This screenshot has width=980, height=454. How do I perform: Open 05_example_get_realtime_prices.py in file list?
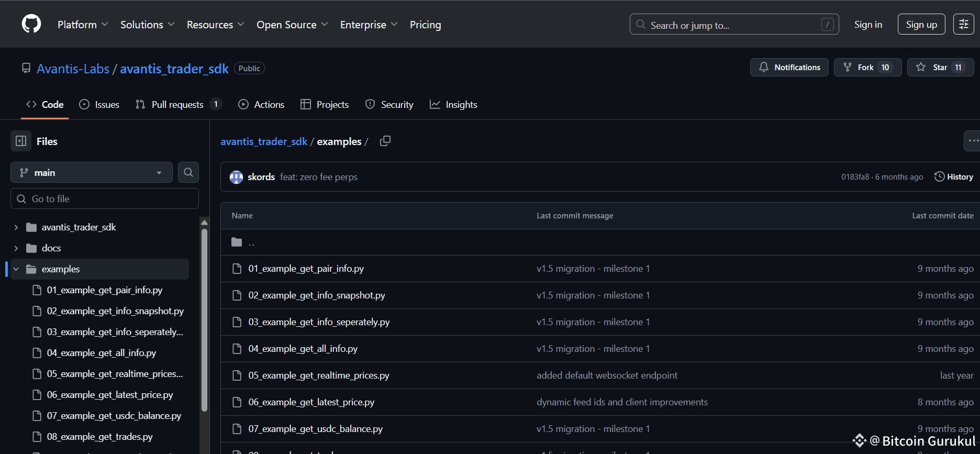pos(319,375)
